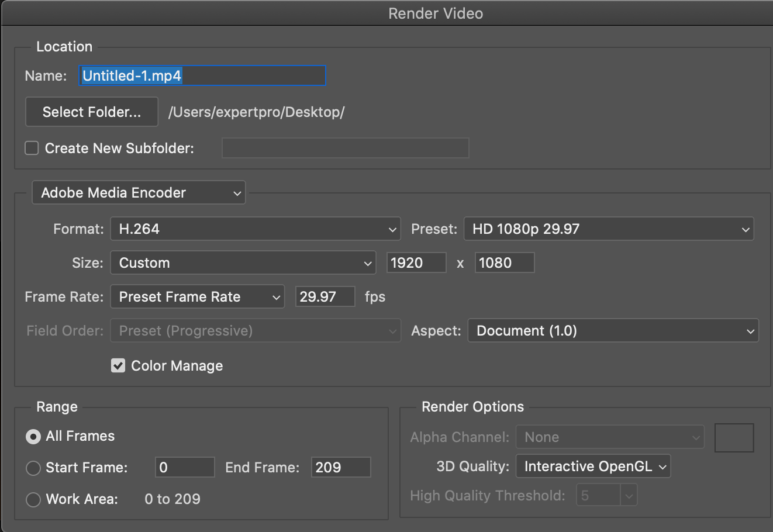Click the height field showing 1080
Screen dimensions: 773x532
point(504,262)
